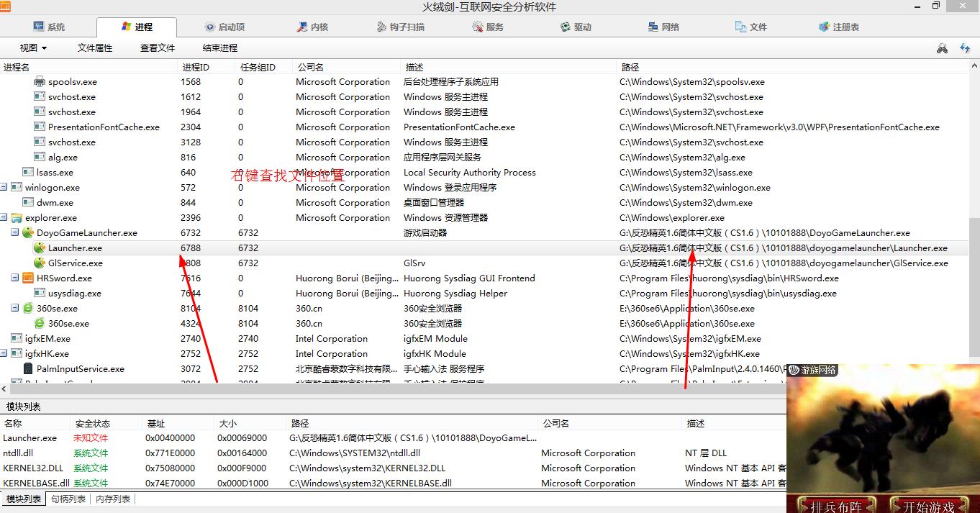Click the 开始游戏 button on the game ad

928,507
